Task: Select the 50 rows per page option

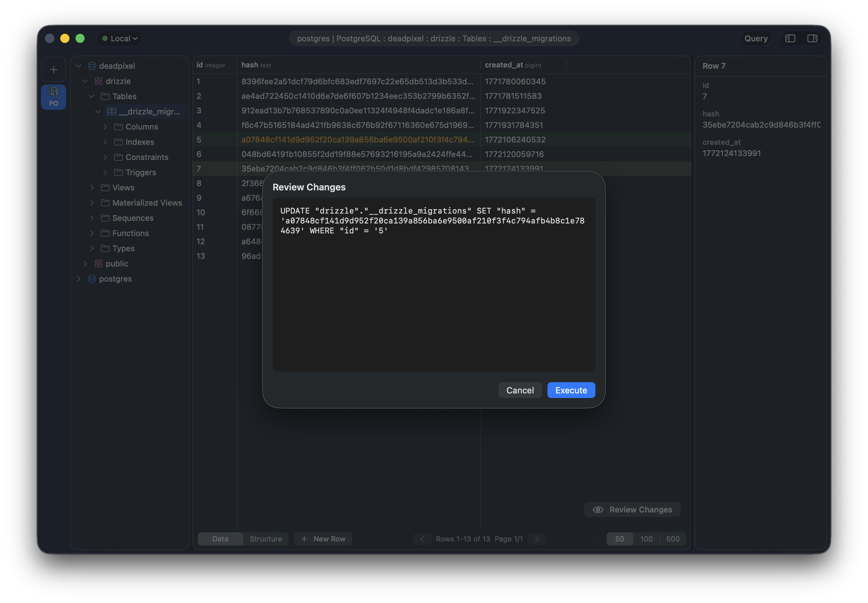Action: (619, 539)
